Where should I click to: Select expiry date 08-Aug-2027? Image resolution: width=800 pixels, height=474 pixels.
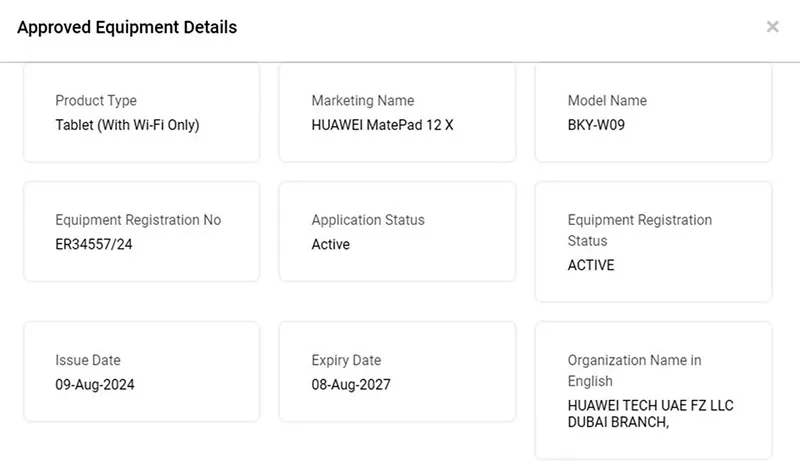[x=351, y=385]
